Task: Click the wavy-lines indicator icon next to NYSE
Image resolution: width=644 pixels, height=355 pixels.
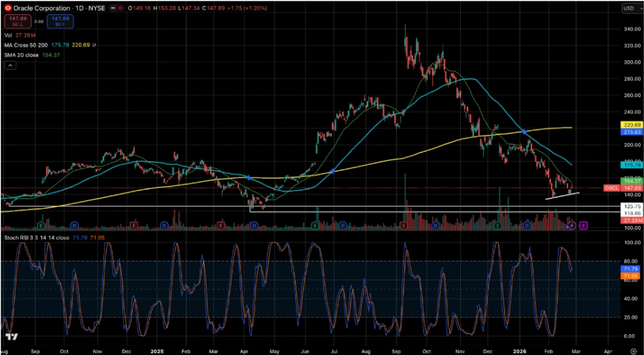Action: click(120, 8)
